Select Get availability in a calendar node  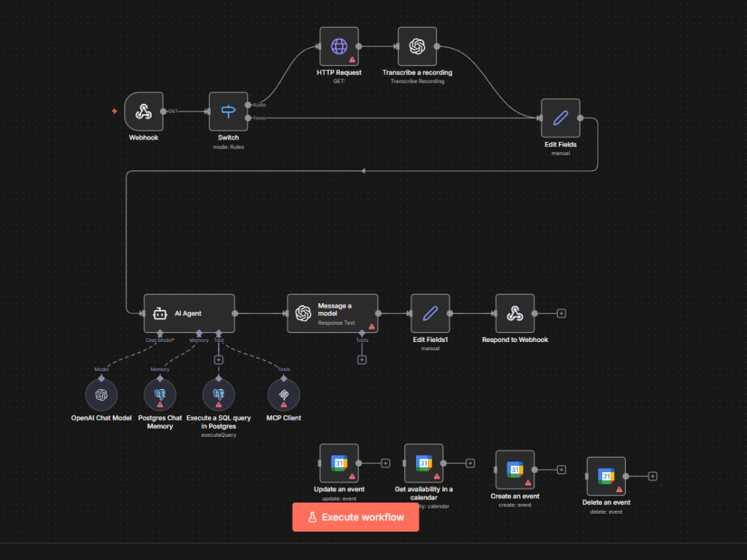coord(424,464)
